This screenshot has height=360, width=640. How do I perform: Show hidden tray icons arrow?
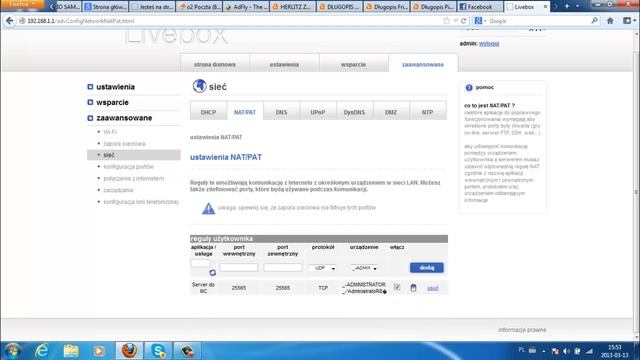(x=544, y=351)
